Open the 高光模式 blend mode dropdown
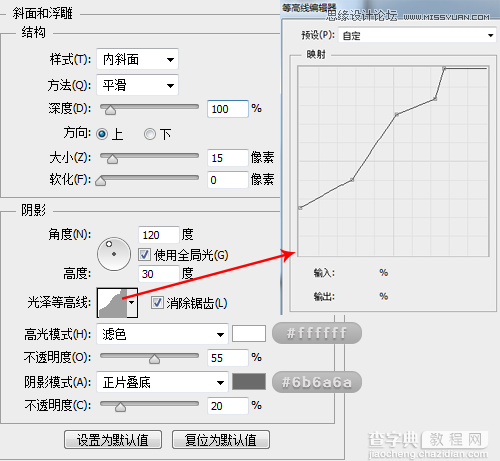 [x=162, y=334]
